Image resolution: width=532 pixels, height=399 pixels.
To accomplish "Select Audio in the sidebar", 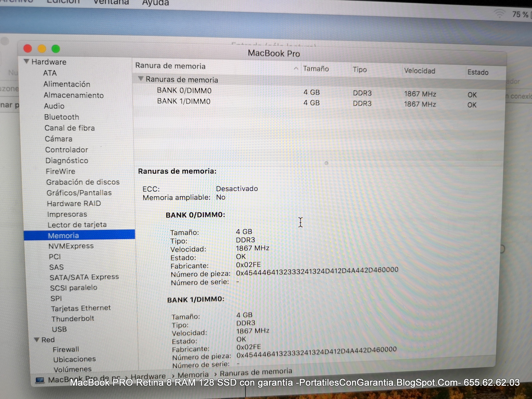I will point(54,106).
